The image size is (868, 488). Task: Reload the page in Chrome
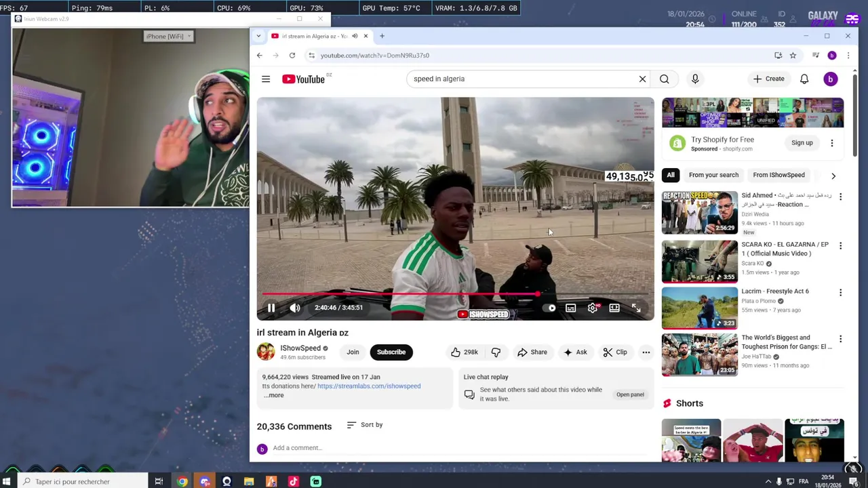click(x=292, y=56)
